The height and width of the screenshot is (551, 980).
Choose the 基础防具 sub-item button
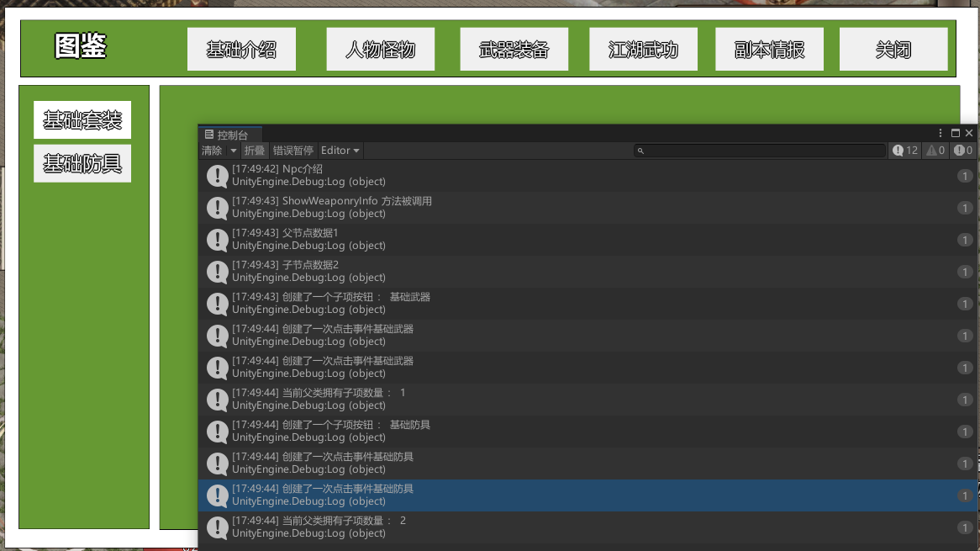82,163
